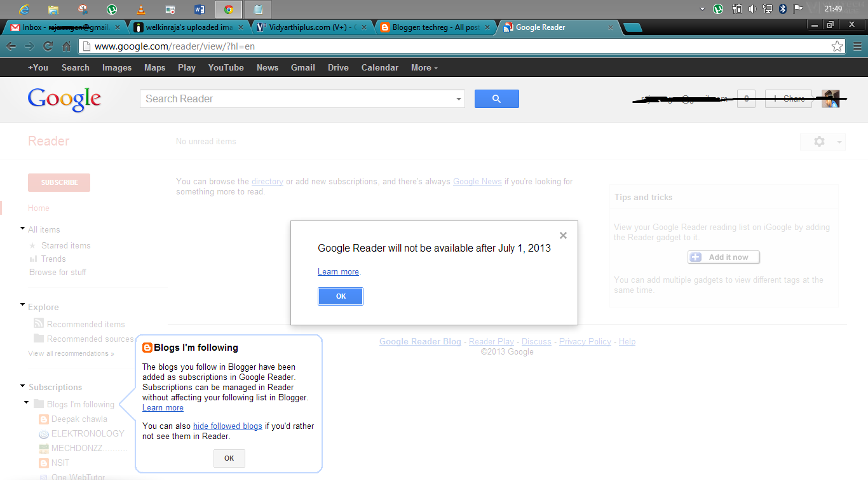868x488 pixels.
Task: Open Calendar in Google bar
Action: (x=380, y=67)
